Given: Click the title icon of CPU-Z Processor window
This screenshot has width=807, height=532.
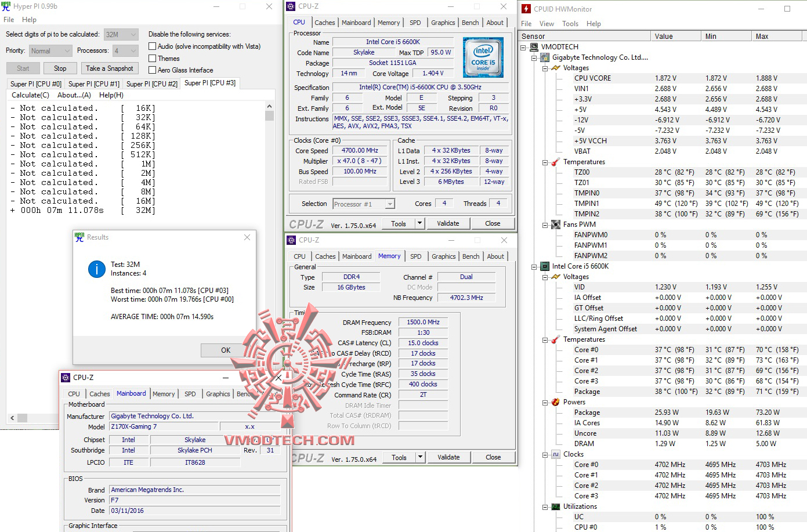Looking at the screenshot, I should (291, 6).
